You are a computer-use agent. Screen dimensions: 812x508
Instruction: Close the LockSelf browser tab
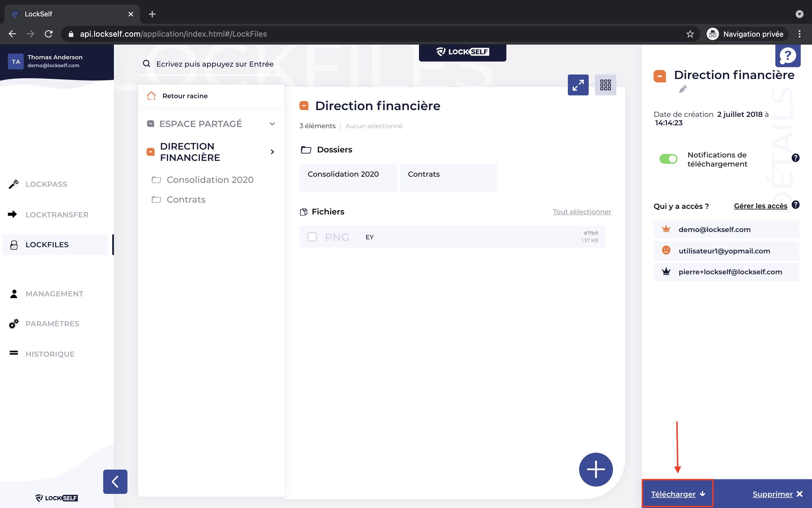click(x=131, y=14)
